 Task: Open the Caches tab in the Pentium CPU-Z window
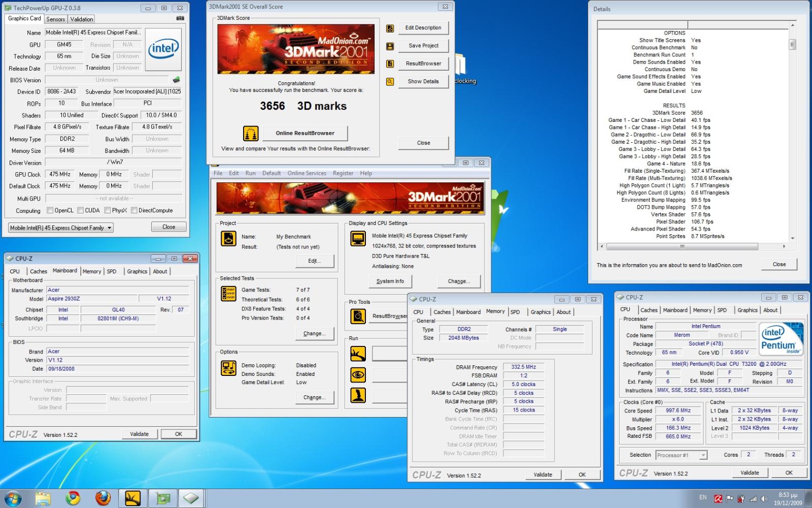649,310
